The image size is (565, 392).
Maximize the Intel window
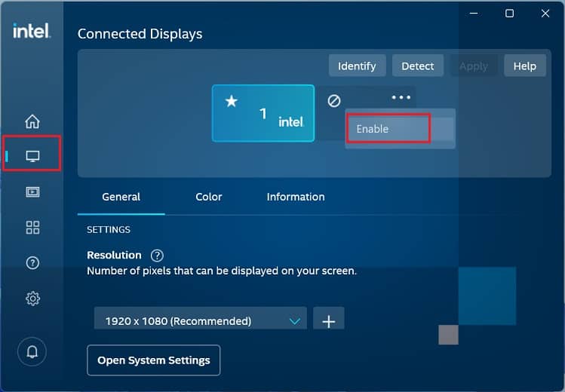click(x=509, y=14)
